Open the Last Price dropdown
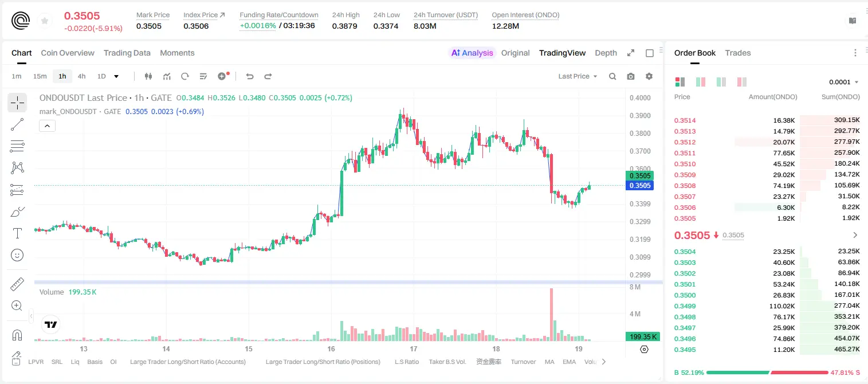Screen dimensions: 868x384 click(578, 76)
